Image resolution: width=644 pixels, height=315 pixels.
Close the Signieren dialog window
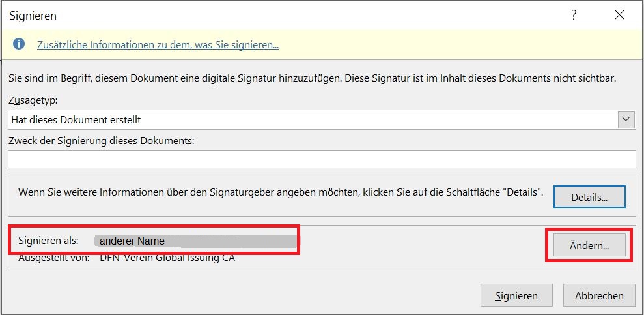click(x=619, y=15)
